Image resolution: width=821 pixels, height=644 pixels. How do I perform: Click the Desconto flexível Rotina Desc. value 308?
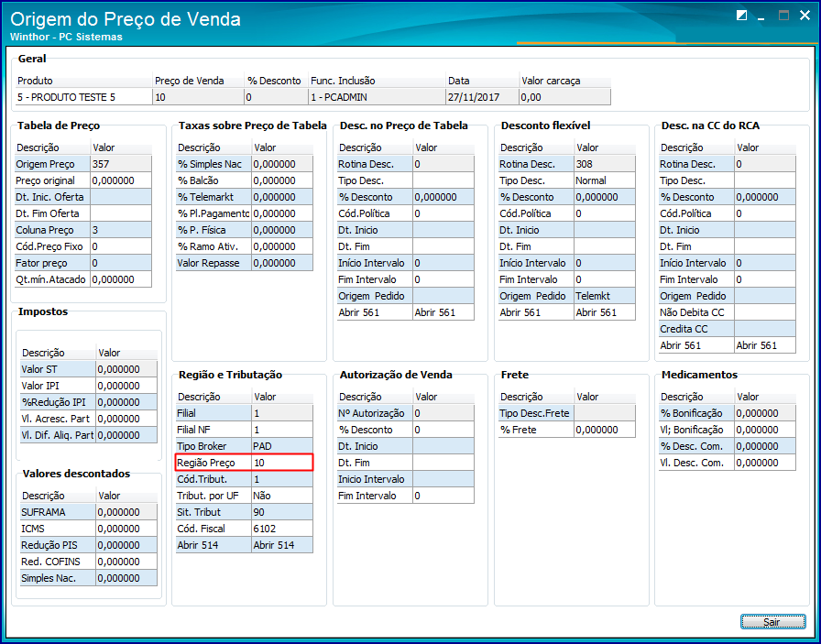605,164
